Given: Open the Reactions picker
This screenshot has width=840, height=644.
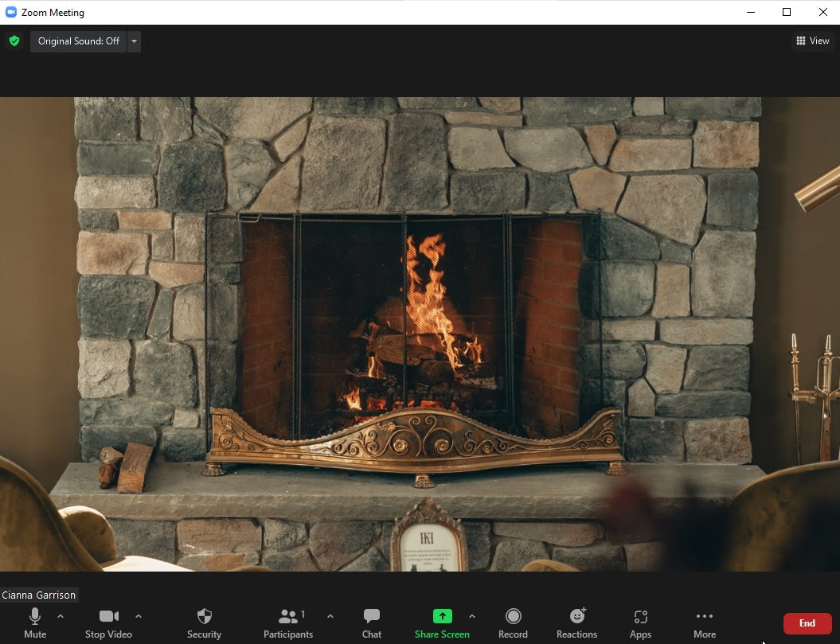Looking at the screenshot, I should [576, 621].
